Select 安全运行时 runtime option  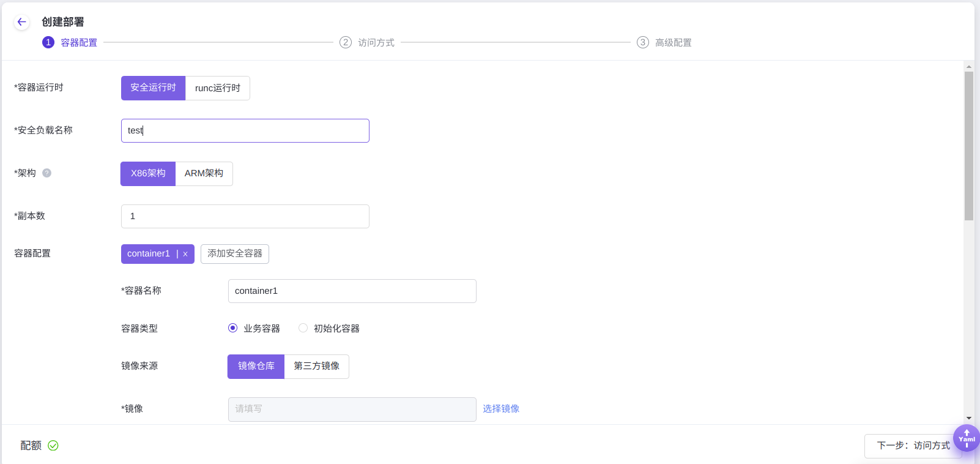coord(153,88)
